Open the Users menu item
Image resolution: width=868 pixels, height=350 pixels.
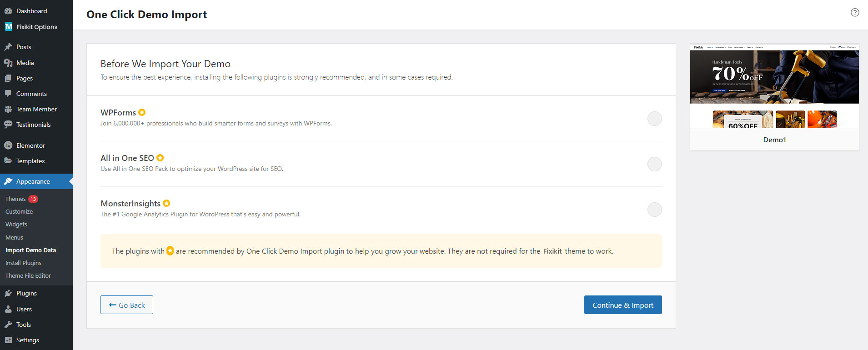tap(36, 309)
